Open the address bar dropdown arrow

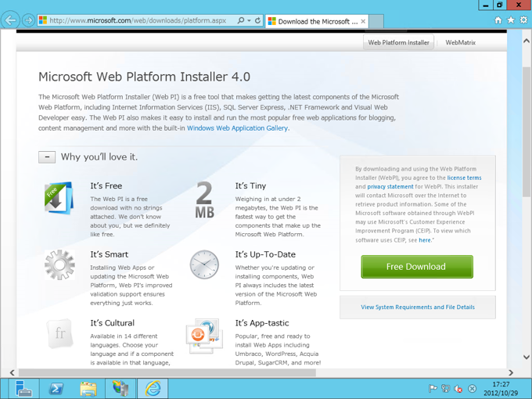pyautogui.click(x=249, y=20)
